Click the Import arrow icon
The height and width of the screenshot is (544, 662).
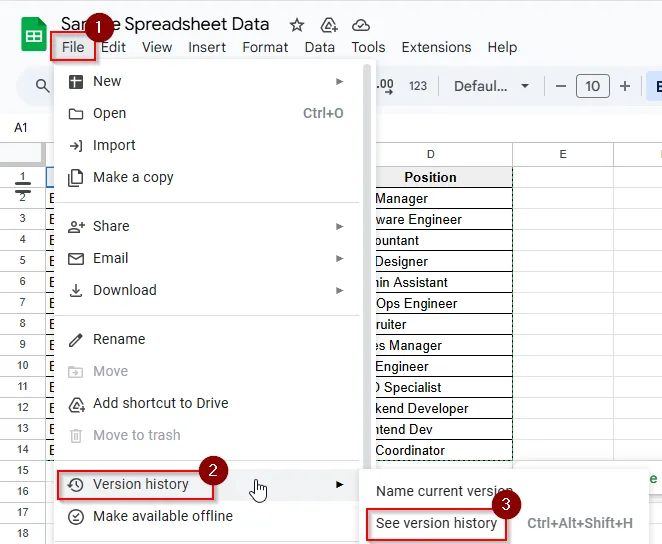pos(76,146)
